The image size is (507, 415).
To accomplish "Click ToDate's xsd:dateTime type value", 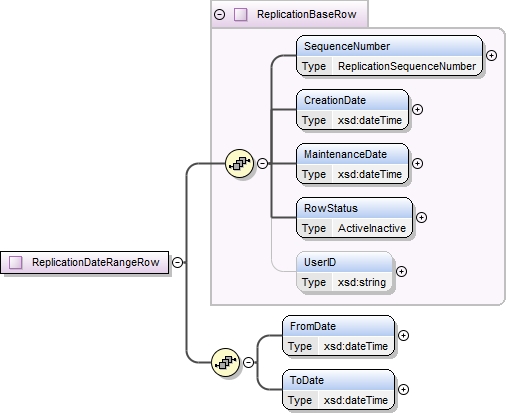I will coord(356,400).
